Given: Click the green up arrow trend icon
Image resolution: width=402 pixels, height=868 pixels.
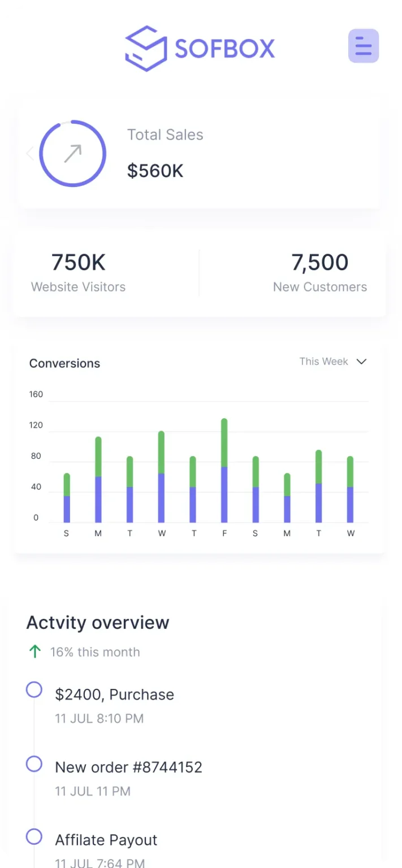Looking at the screenshot, I should 35,652.
